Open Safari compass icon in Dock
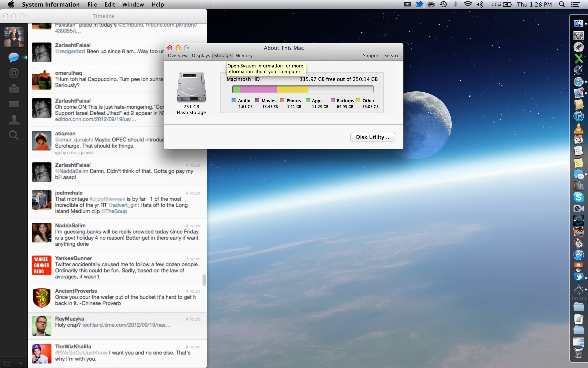 coord(578,82)
